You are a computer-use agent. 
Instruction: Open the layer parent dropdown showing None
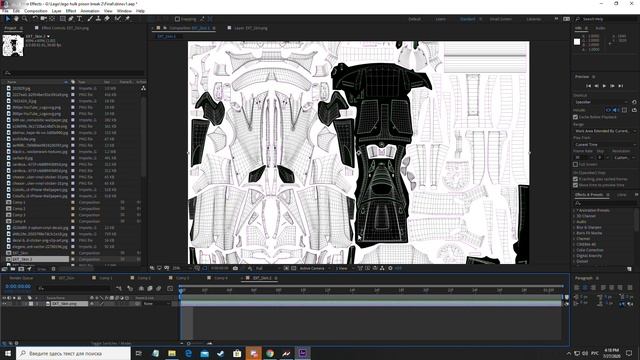tap(156, 304)
